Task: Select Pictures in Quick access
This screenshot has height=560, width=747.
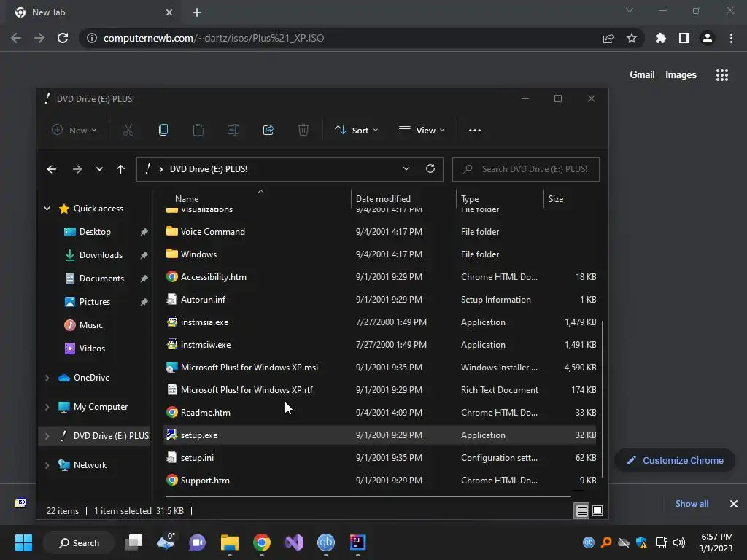Action: pos(94,302)
